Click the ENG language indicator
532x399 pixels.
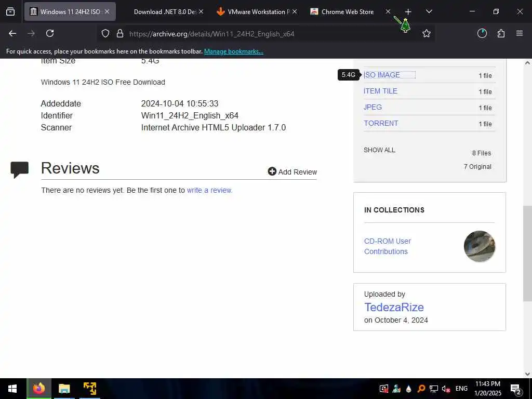tap(461, 389)
